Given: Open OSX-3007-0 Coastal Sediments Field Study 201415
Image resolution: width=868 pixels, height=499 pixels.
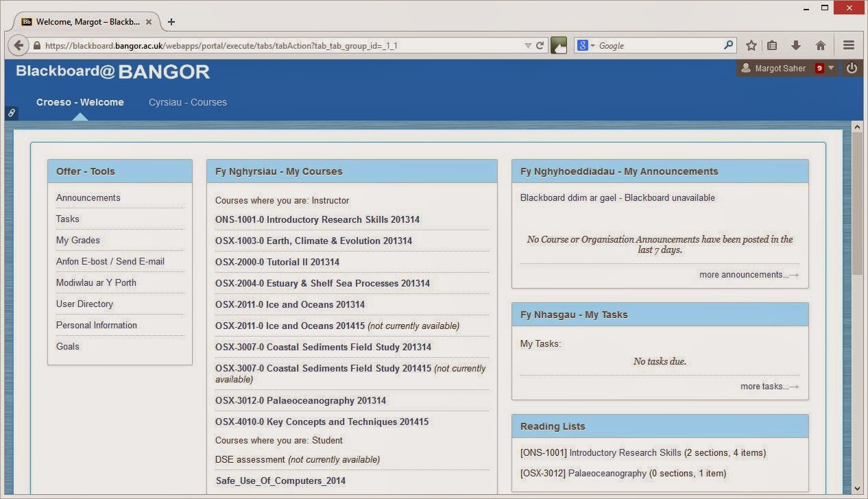Looking at the screenshot, I should 324,368.
